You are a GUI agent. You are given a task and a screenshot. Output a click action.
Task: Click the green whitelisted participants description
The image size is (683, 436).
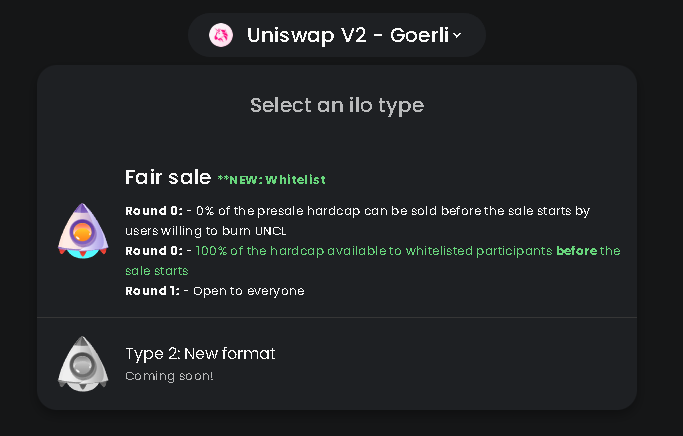click(374, 251)
